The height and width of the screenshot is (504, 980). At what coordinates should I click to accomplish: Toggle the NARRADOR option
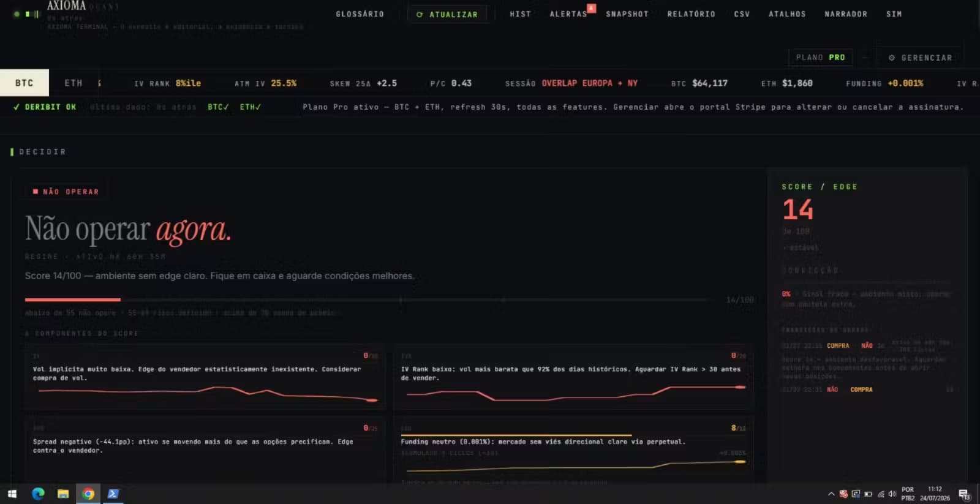pyautogui.click(x=846, y=14)
